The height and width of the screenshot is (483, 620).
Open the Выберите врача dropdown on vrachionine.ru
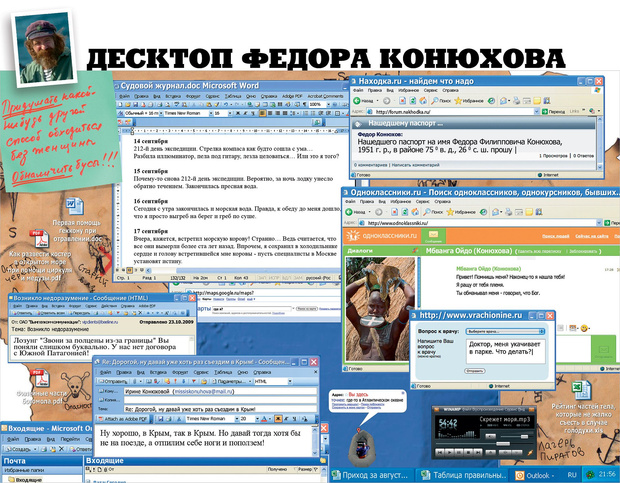tap(505, 331)
